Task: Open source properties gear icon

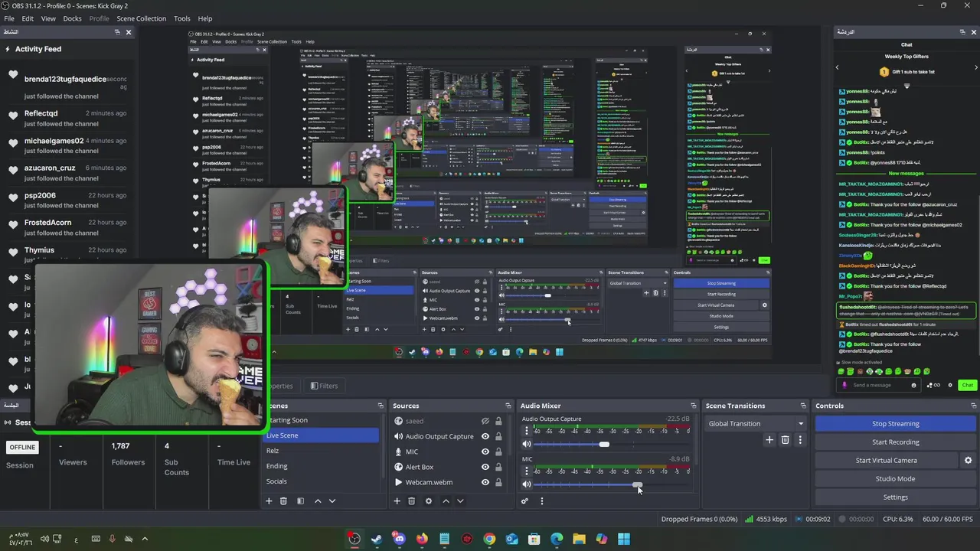Action: tap(428, 501)
